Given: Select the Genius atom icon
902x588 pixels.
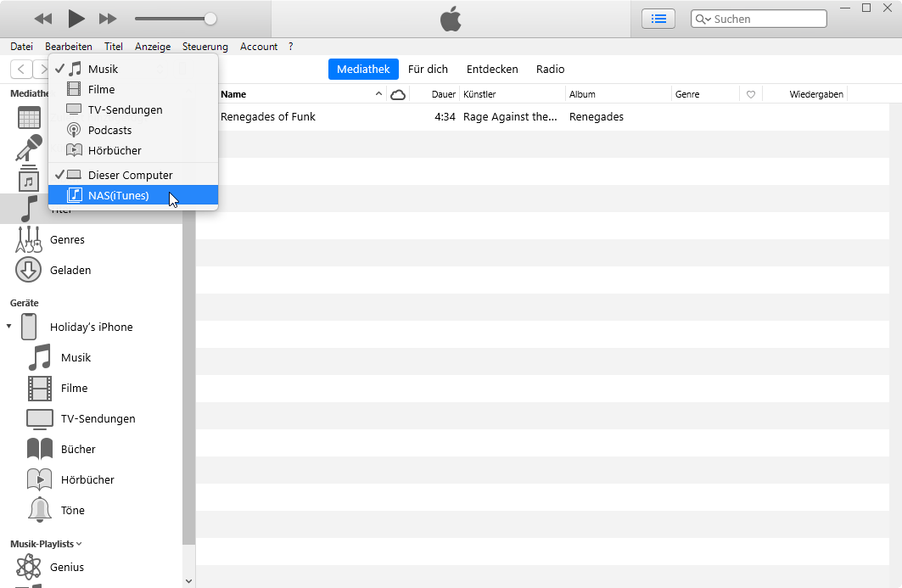Looking at the screenshot, I should point(29,567).
